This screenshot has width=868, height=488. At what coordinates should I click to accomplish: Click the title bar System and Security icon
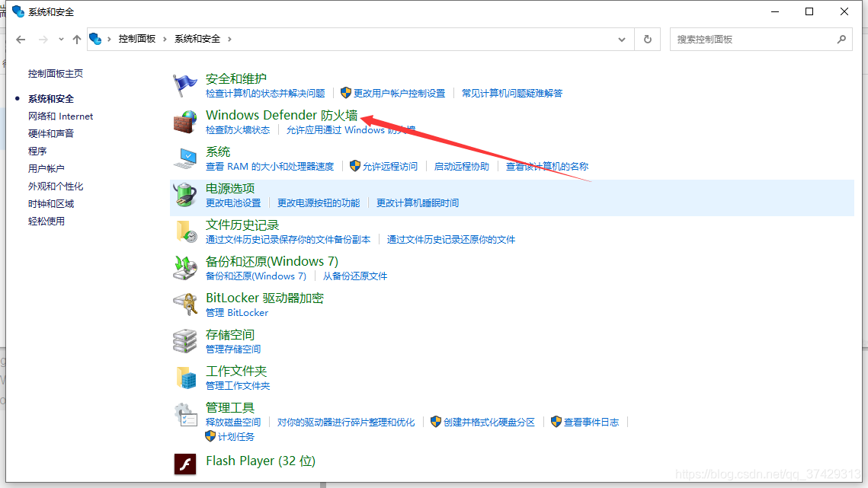18,11
